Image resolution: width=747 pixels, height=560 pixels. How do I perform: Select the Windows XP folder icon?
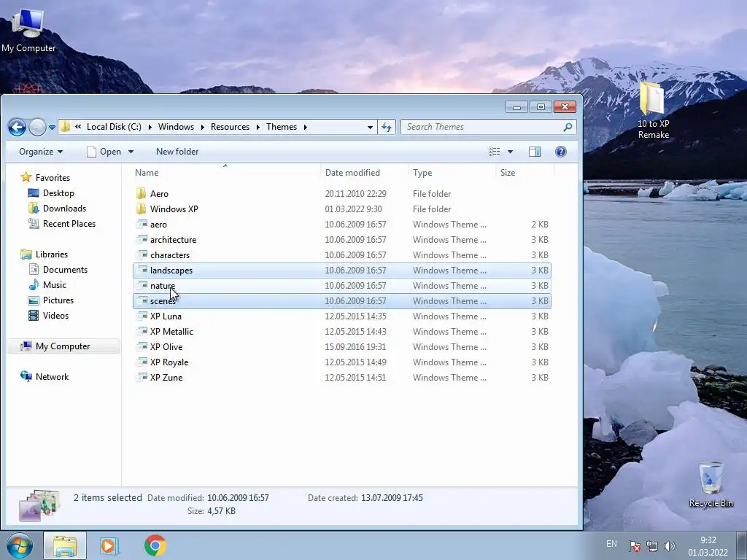point(141,209)
